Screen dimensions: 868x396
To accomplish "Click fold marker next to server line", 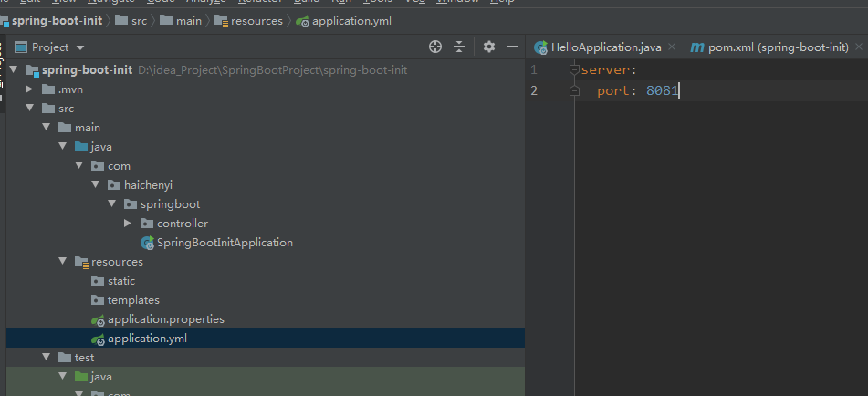I will coord(574,70).
